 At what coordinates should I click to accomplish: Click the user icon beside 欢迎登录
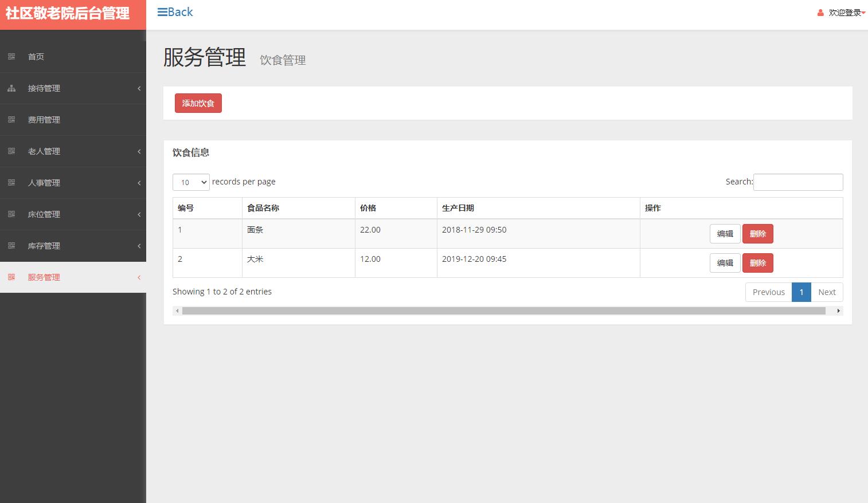(820, 11)
